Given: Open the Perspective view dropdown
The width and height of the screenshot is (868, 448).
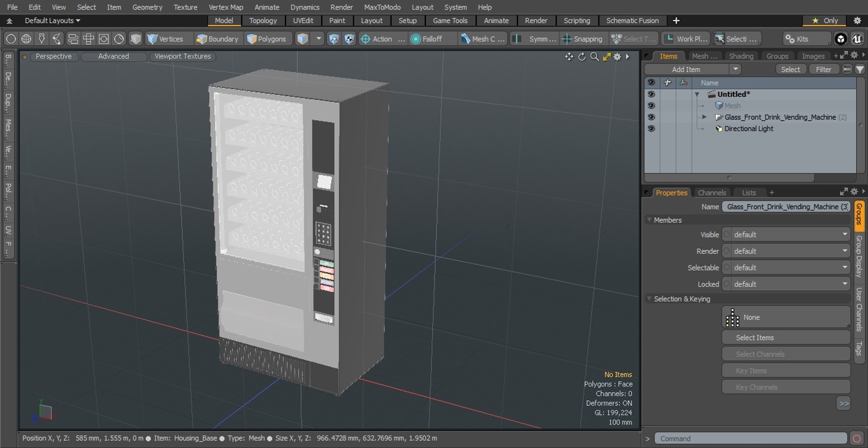Looking at the screenshot, I should click(53, 56).
